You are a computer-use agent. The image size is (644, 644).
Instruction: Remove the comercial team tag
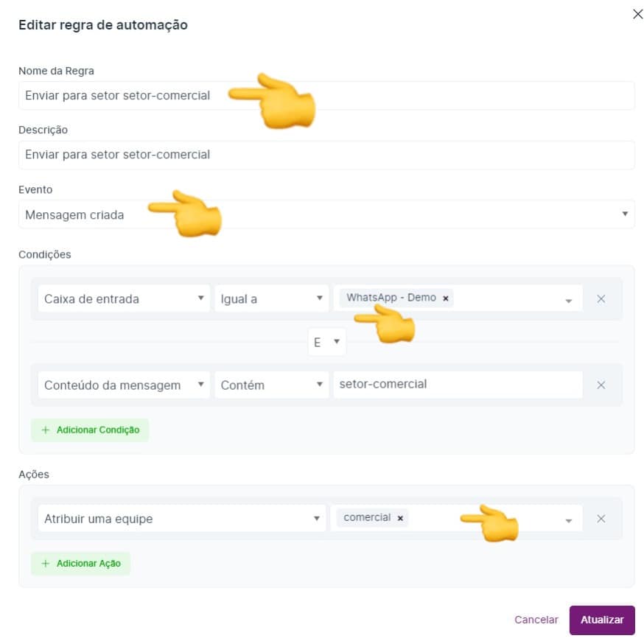point(400,518)
